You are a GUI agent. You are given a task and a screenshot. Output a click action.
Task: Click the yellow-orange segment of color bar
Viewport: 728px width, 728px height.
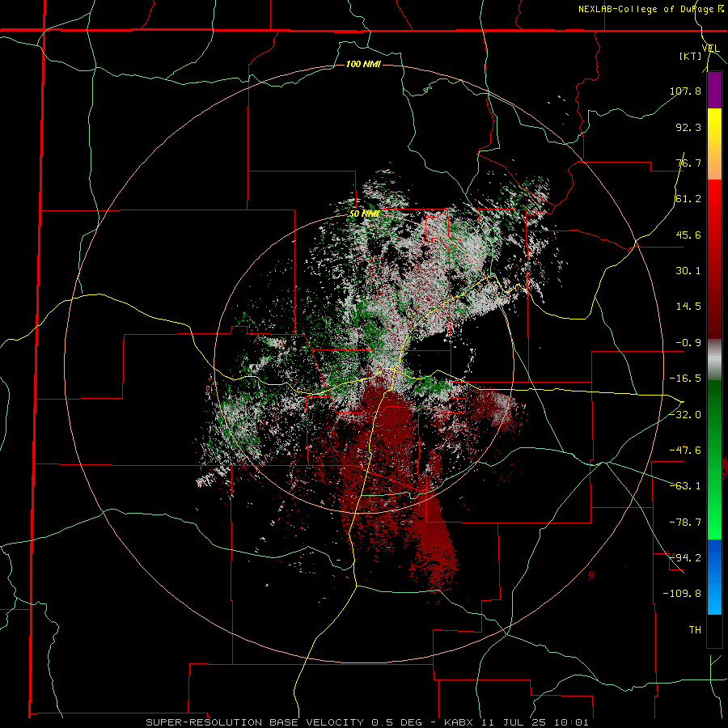714,144
